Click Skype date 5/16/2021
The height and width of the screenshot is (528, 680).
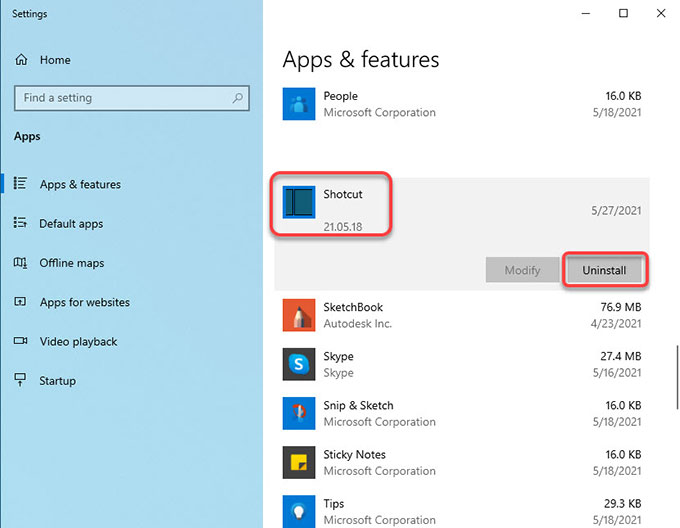617,372
